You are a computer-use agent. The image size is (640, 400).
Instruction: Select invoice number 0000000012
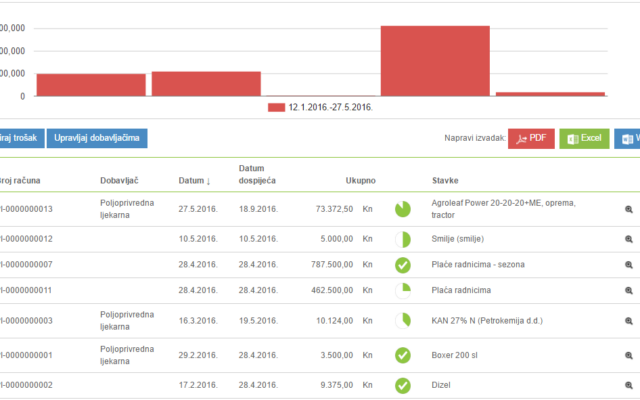[x=26, y=239]
